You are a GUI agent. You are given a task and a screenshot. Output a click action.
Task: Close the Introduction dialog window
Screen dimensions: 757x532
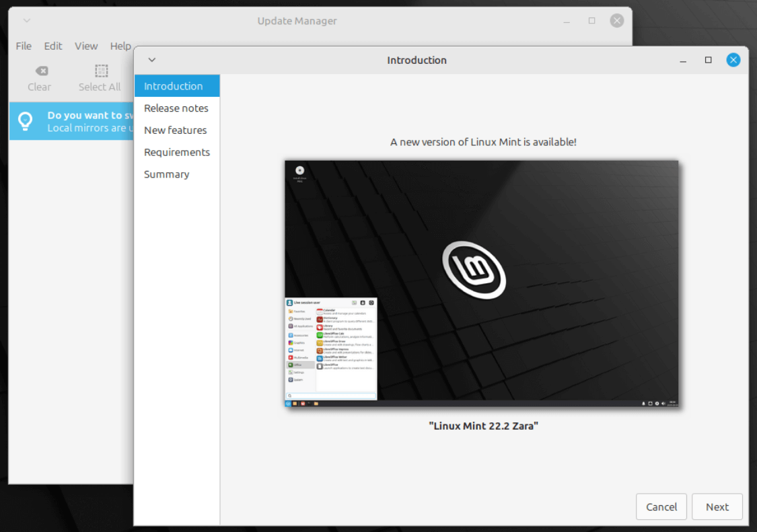(733, 60)
